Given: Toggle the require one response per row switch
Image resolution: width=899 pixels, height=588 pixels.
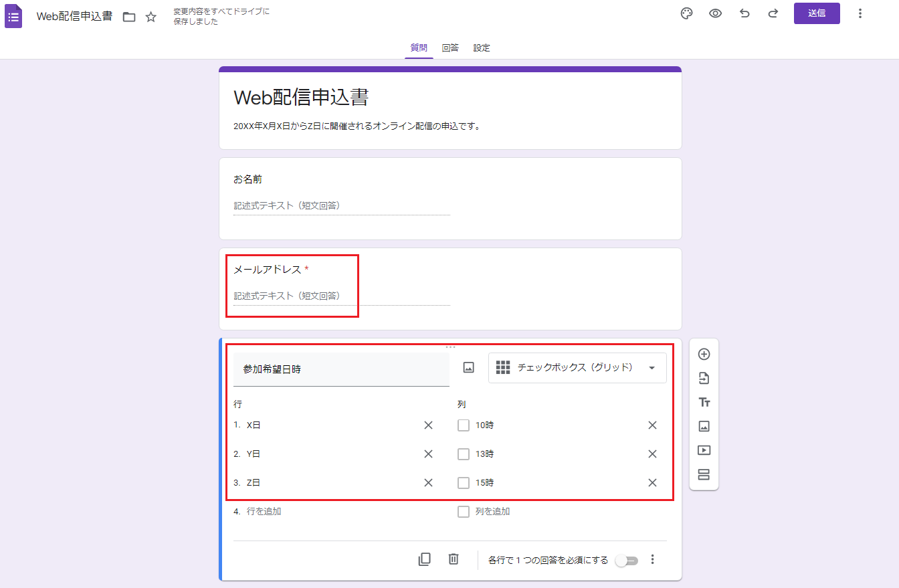Looking at the screenshot, I should click(x=627, y=561).
